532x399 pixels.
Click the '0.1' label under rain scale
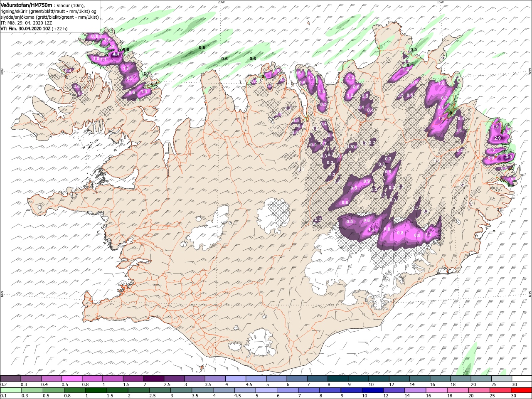point(3,396)
